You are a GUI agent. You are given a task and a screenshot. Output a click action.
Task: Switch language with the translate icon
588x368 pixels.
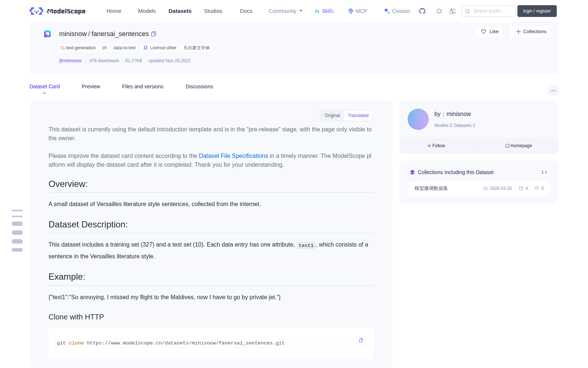click(452, 11)
